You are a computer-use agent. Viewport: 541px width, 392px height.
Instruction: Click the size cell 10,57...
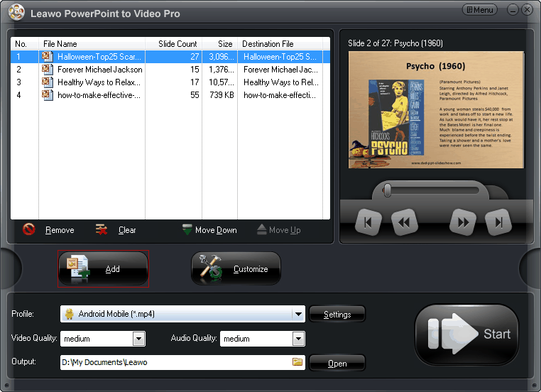(x=222, y=82)
